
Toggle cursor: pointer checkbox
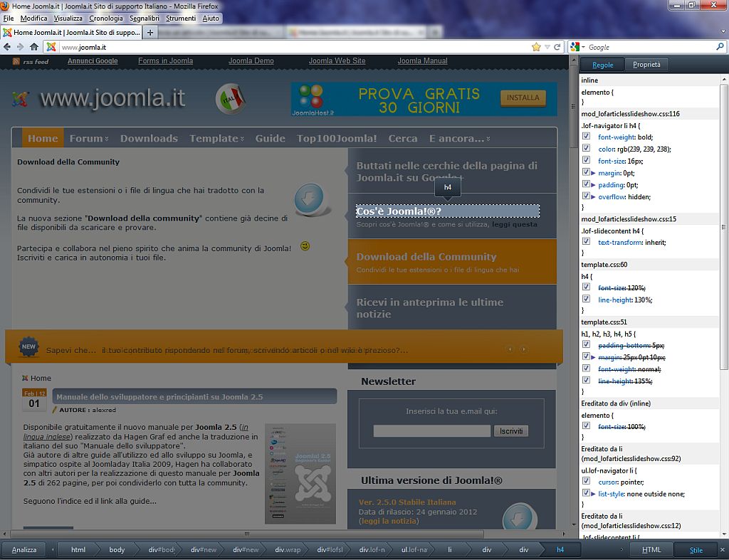point(587,482)
